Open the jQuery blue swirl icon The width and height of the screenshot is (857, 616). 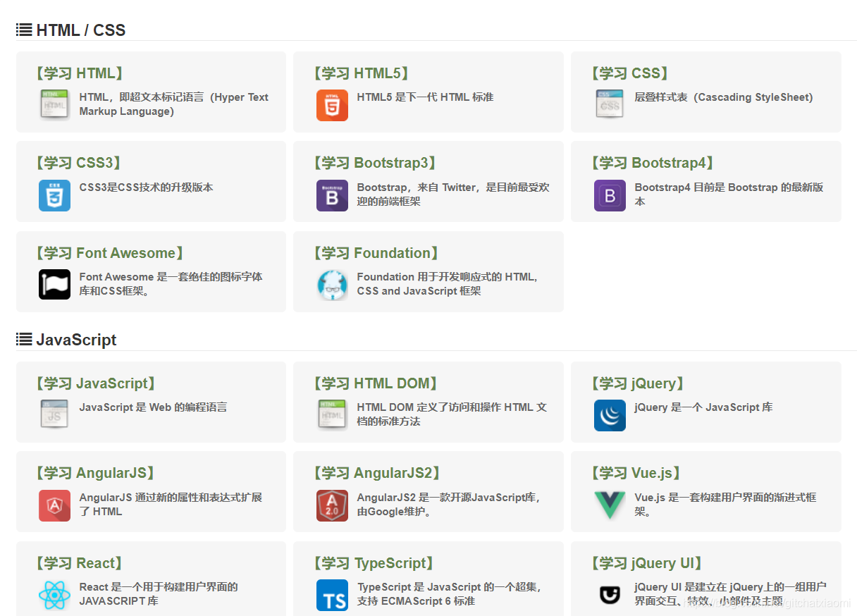point(610,415)
